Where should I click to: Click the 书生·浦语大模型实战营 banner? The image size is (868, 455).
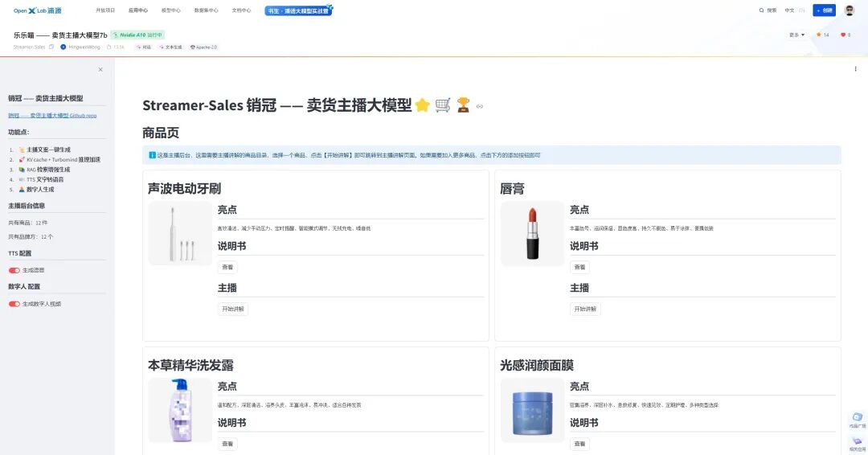tap(299, 10)
